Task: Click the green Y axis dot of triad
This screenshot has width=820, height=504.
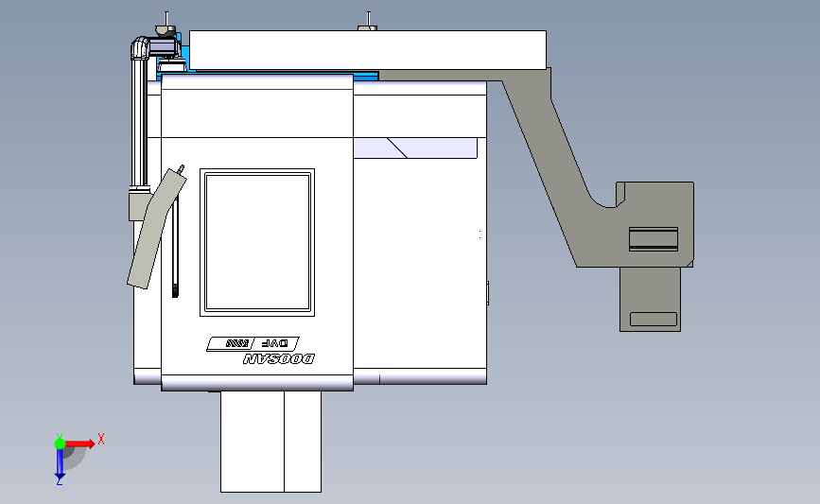Action: coord(60,443)
